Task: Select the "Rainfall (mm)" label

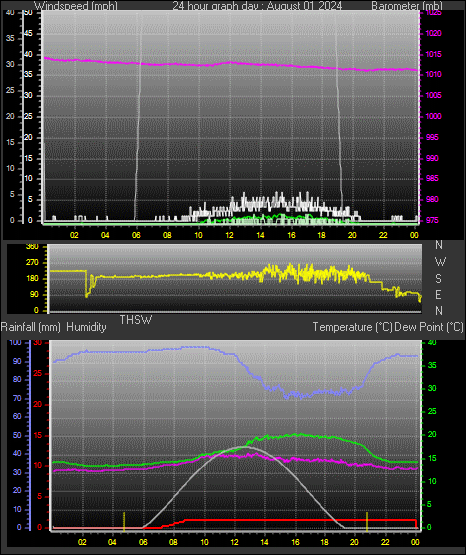Action: coord(31,327)
